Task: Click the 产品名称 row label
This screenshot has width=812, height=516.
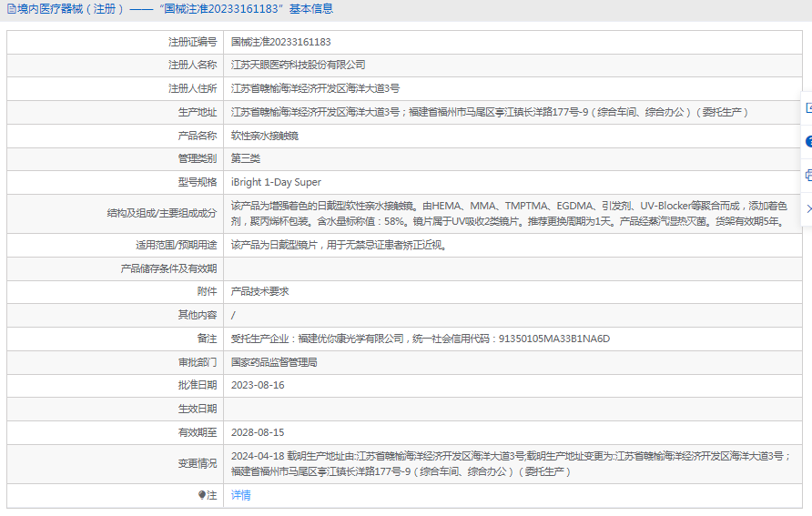Action: (x=198, y=136)
